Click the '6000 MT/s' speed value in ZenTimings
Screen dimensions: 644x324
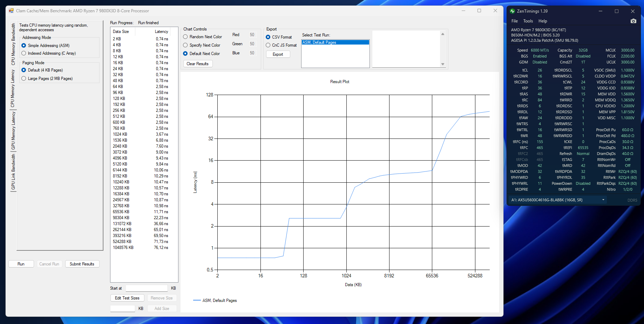pos(540,50)
